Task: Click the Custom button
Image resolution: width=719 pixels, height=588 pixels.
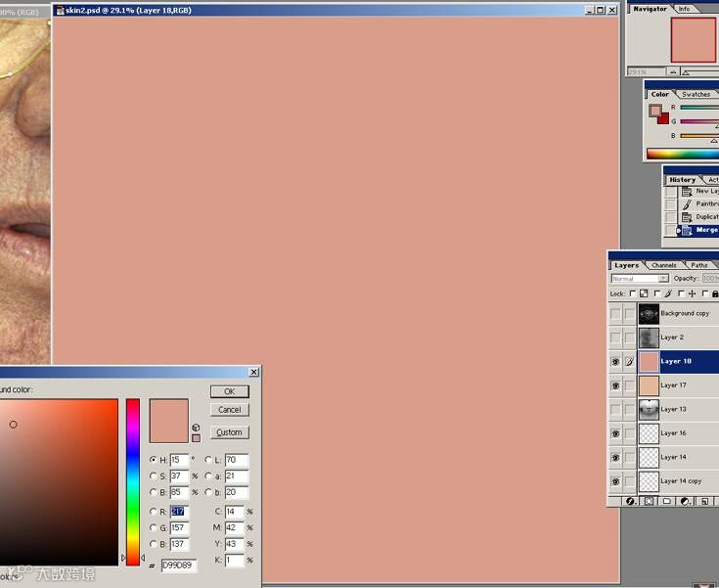Action: [230, 432]
